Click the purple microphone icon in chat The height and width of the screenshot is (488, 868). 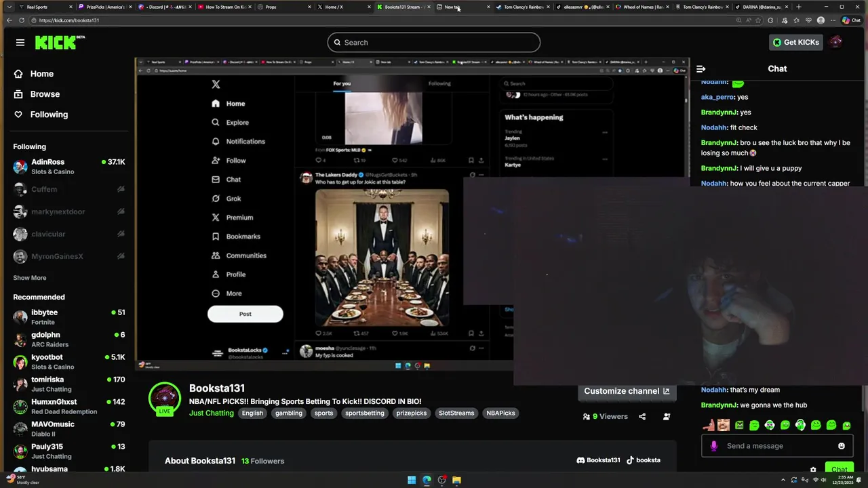click(x=713, y=446)
